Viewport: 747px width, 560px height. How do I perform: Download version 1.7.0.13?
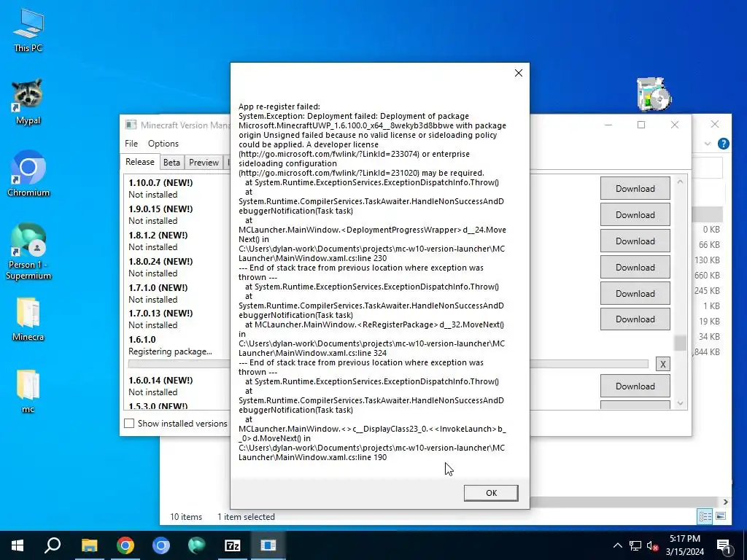(x=635, y=319)
